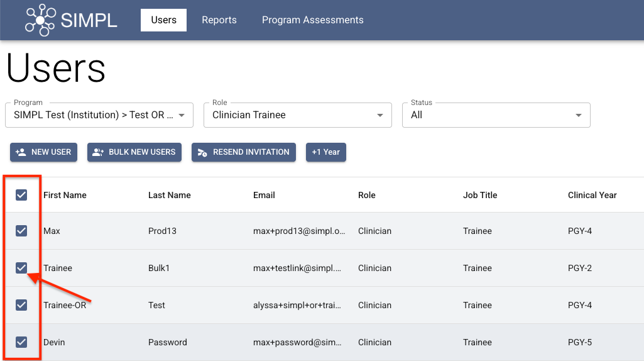Viewport: 644px width, 361px height.
Task: Click Clinician role in Trainee-OR row
Action: (x=374, y=305)
